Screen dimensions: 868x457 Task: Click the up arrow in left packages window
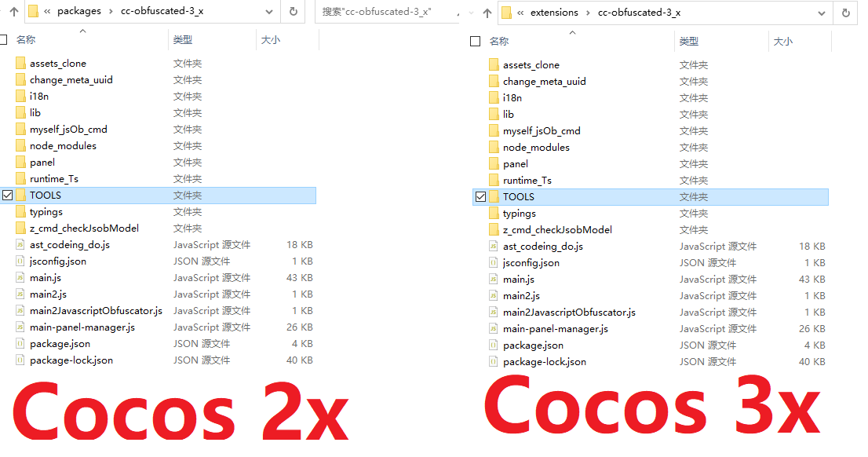click(14, 11)
